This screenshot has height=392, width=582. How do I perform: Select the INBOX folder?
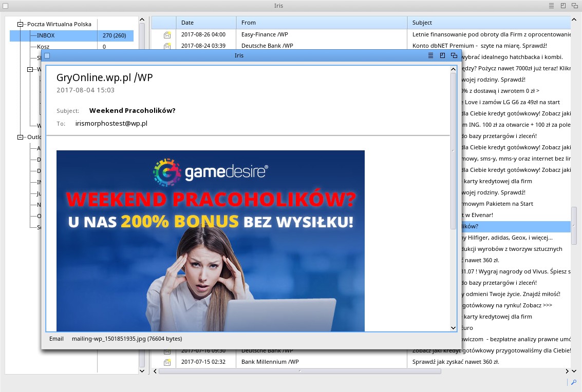pos(46,35)
